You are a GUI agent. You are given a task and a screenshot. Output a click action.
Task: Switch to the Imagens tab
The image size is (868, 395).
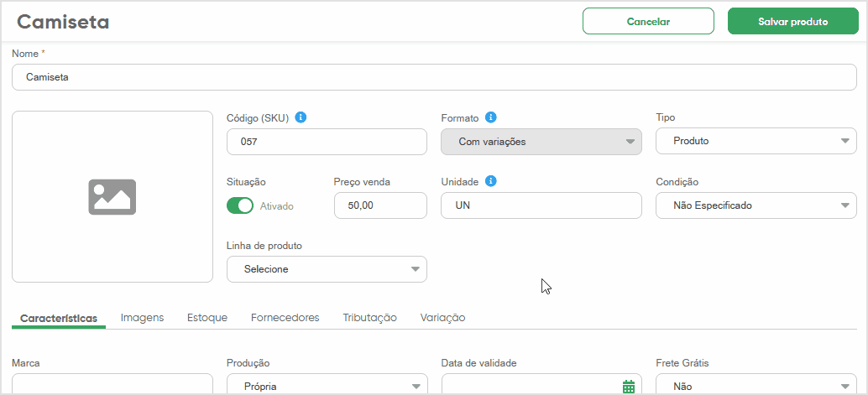[x=142, y=318]
